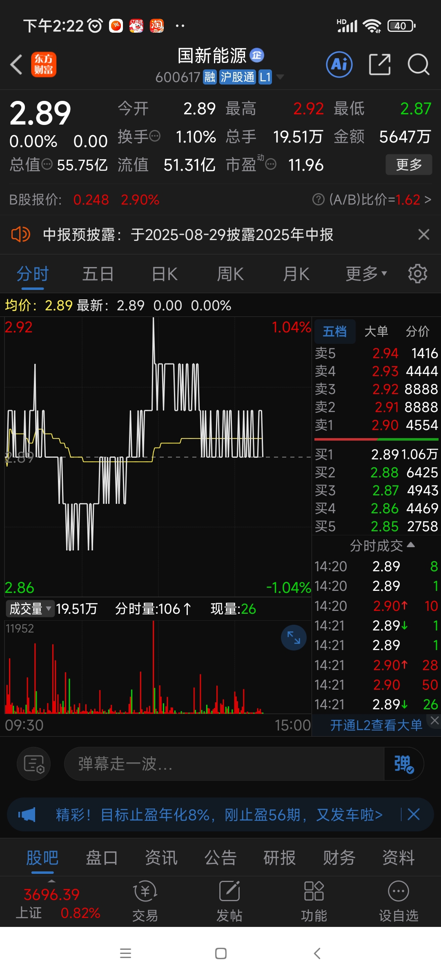Open 目标止盈年化8% promotion link
441x980 pixels.
[x=219, y=815]
